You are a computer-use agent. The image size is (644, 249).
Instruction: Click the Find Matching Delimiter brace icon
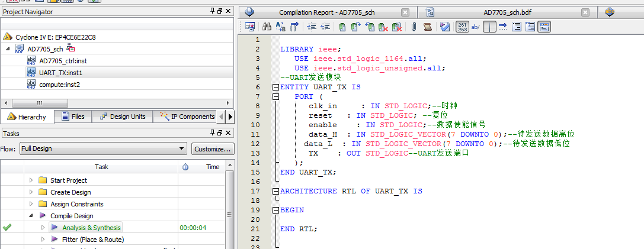(x=294, y=27)
